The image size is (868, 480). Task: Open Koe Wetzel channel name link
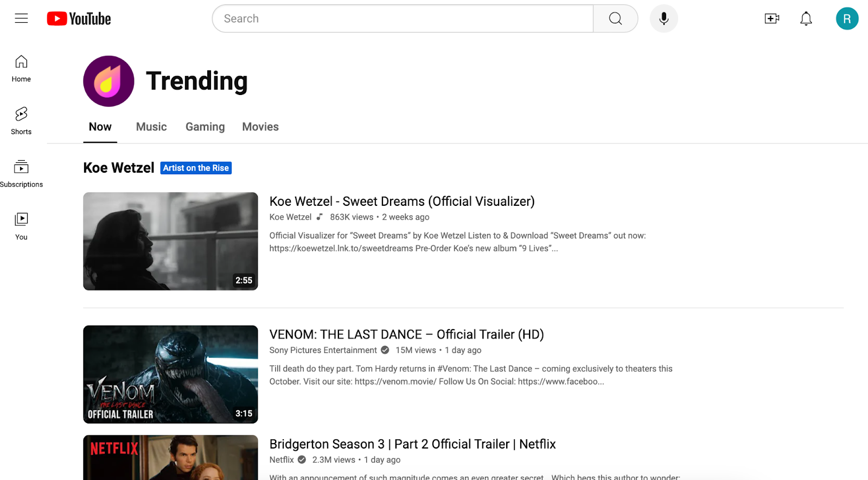(x=290, y=217)
